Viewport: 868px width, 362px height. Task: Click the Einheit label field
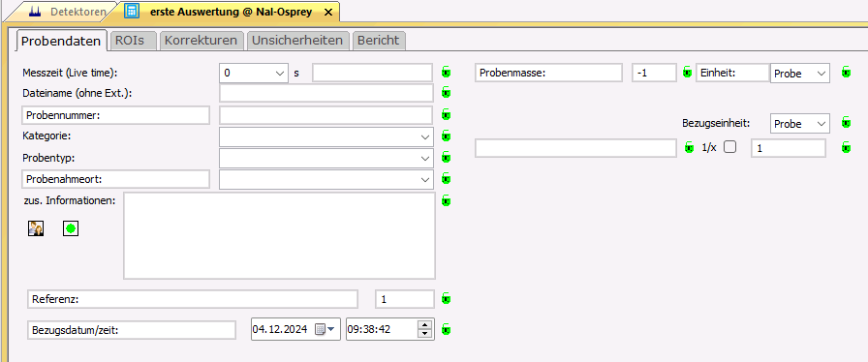click(x=732, y=73)
